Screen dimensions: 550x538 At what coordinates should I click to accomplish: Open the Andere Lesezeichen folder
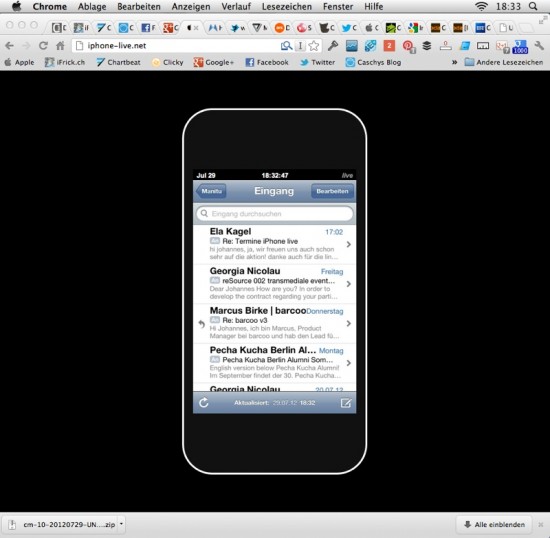504,62
